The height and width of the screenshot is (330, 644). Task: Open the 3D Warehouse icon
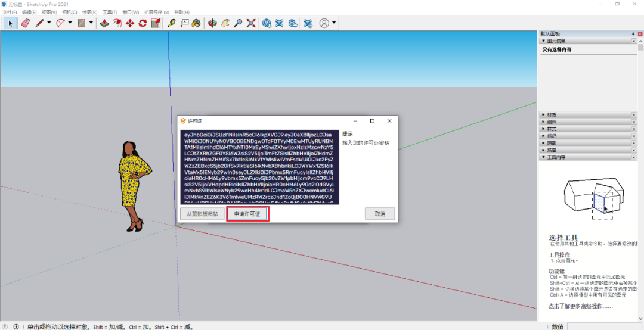coord(267,23)
